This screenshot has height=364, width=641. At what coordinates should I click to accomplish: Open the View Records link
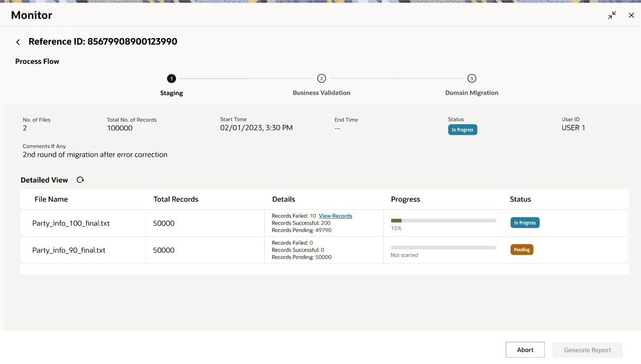point(335,216)
